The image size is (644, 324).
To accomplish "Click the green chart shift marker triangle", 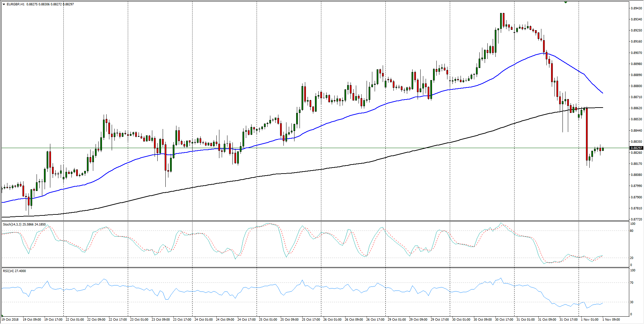I will point(566,2).
